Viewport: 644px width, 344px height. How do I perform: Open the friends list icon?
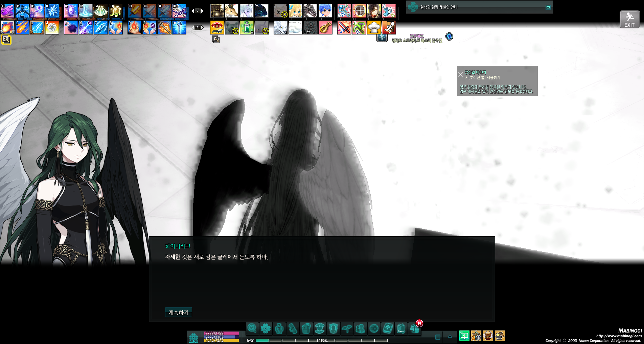pyautogui.click(x=360, y=328)
